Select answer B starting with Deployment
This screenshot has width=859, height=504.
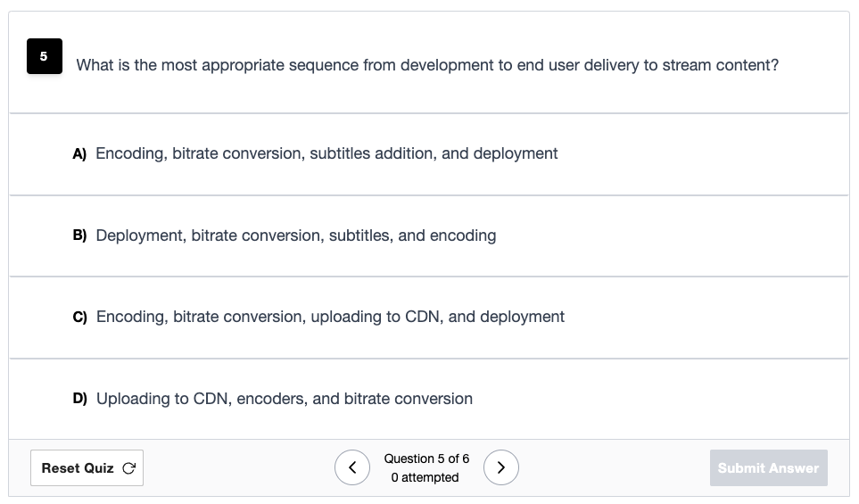[x=429, y=235]
